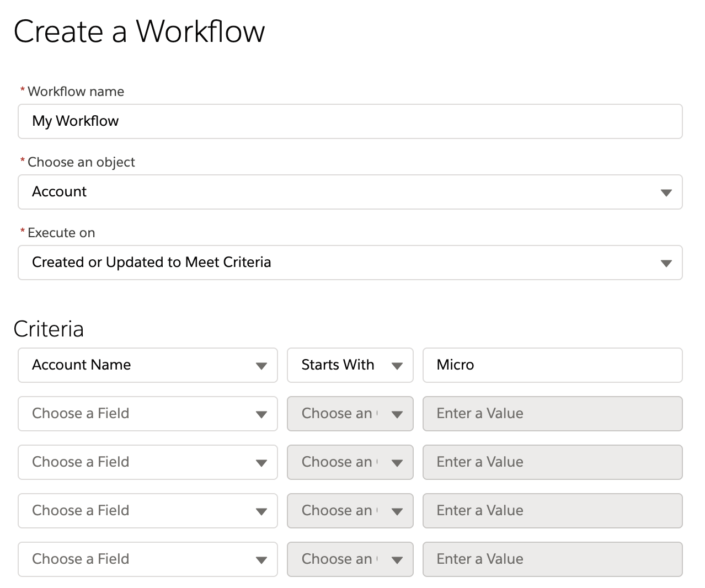
Task: Click operator dropdown in last criteria row
Action: tap(350, 559)
